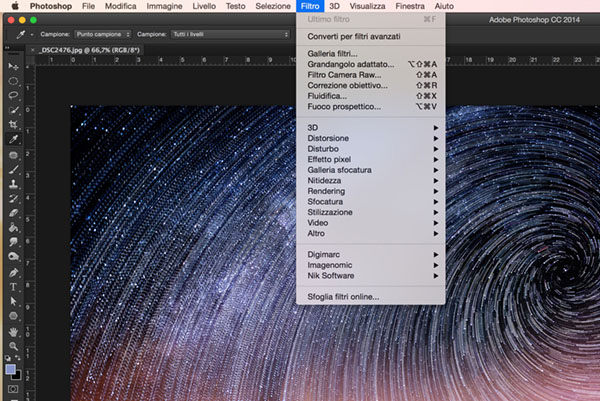Select the Brush tool
Image resolution: width=600 pixels, height=401 pixels.
tap(13, 170)
